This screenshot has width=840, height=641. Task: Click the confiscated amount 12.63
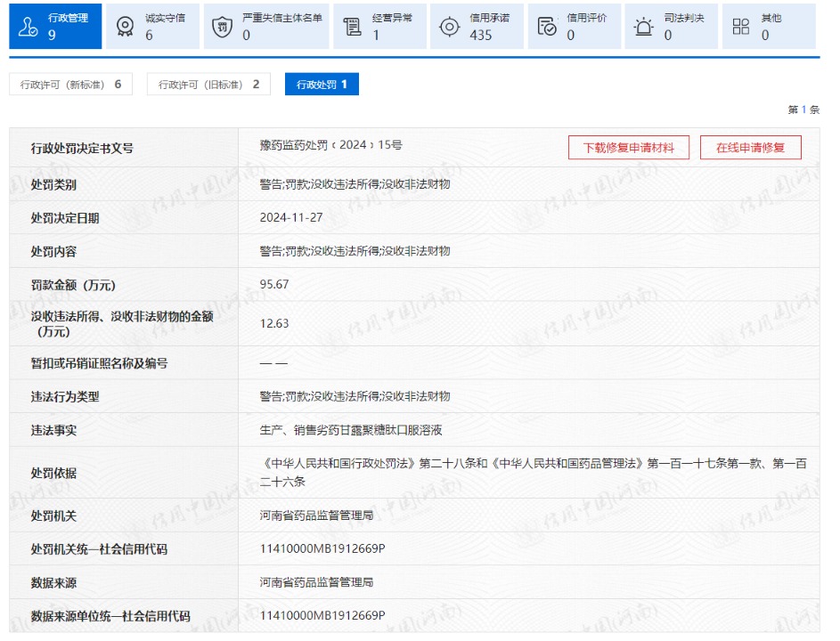tap(274, 323)
